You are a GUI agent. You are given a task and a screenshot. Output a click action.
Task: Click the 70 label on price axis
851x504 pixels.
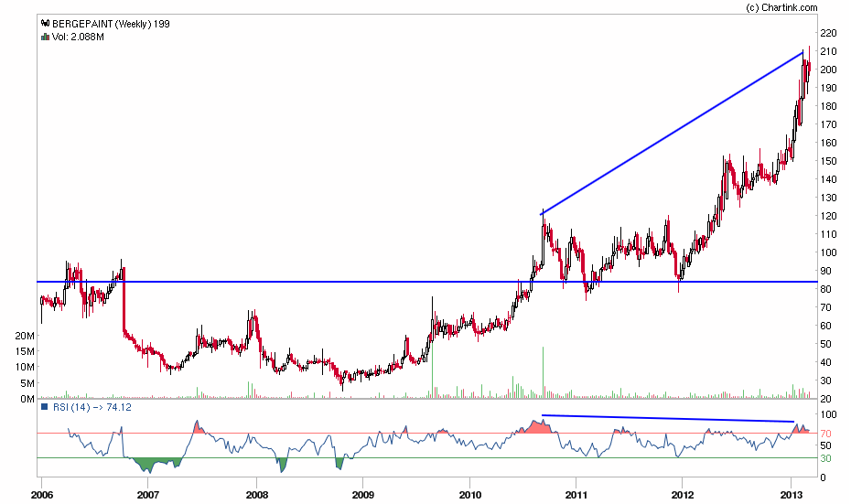tap(826, 307)
